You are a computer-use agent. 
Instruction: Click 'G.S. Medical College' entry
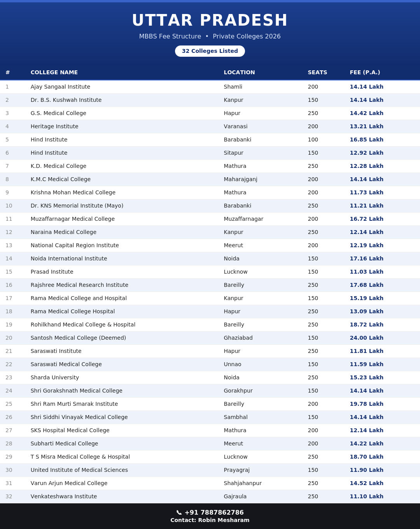tap(58, 113)
